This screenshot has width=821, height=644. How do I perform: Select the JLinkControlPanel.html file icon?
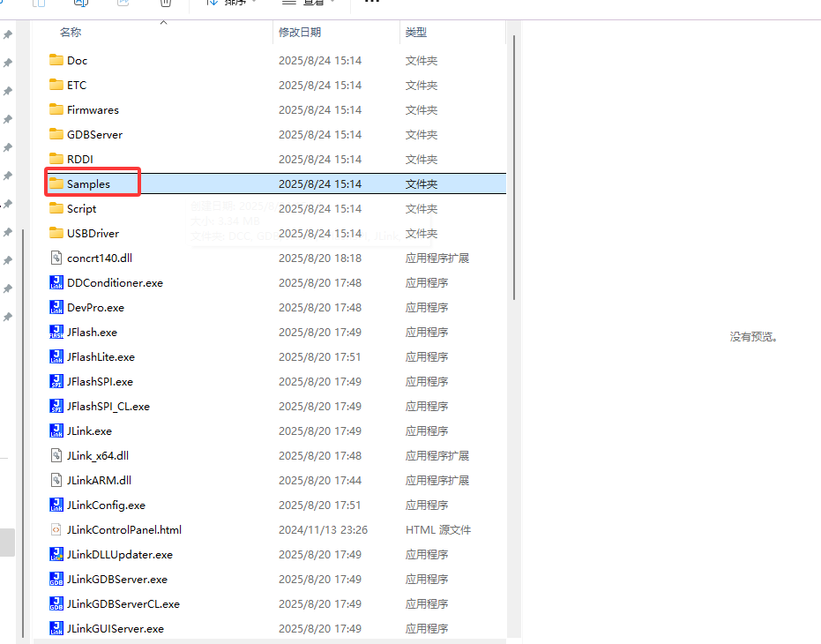(56, 530)
